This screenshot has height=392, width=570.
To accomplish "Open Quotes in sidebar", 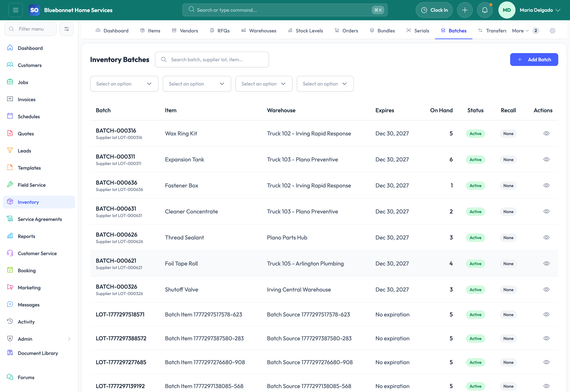I will pyautogui.click(x=39, y=134).
